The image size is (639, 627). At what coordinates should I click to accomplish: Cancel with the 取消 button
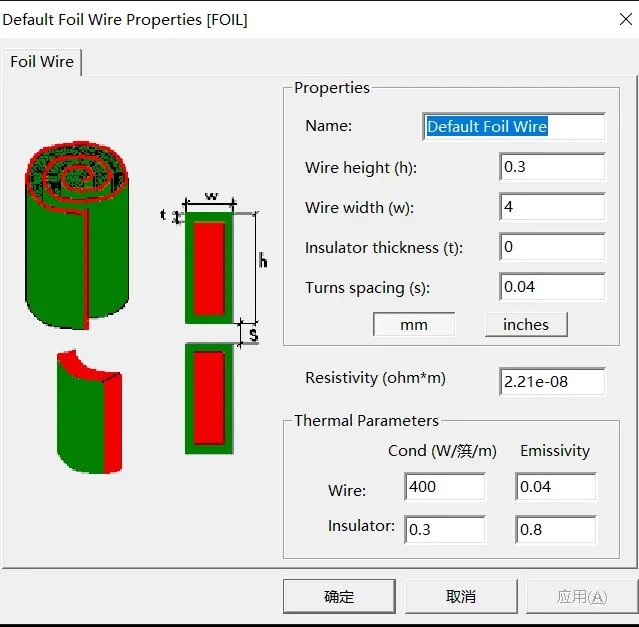[461, 596]
